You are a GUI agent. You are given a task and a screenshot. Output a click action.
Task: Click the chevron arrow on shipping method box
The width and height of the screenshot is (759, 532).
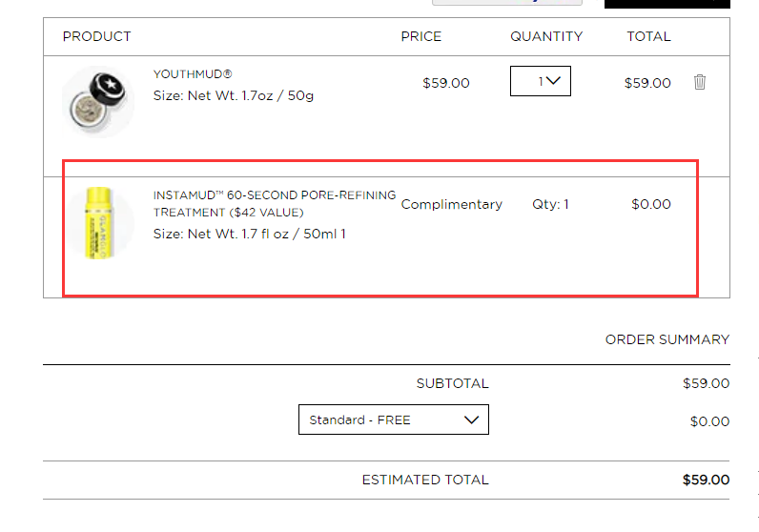pyautogui.click(x=471, y=419)
